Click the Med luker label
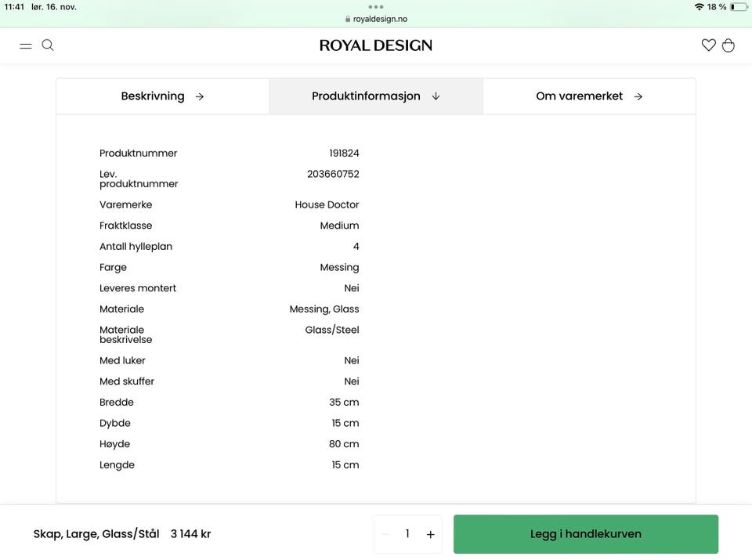Screen dimensions: 752x560 [122, 360]
